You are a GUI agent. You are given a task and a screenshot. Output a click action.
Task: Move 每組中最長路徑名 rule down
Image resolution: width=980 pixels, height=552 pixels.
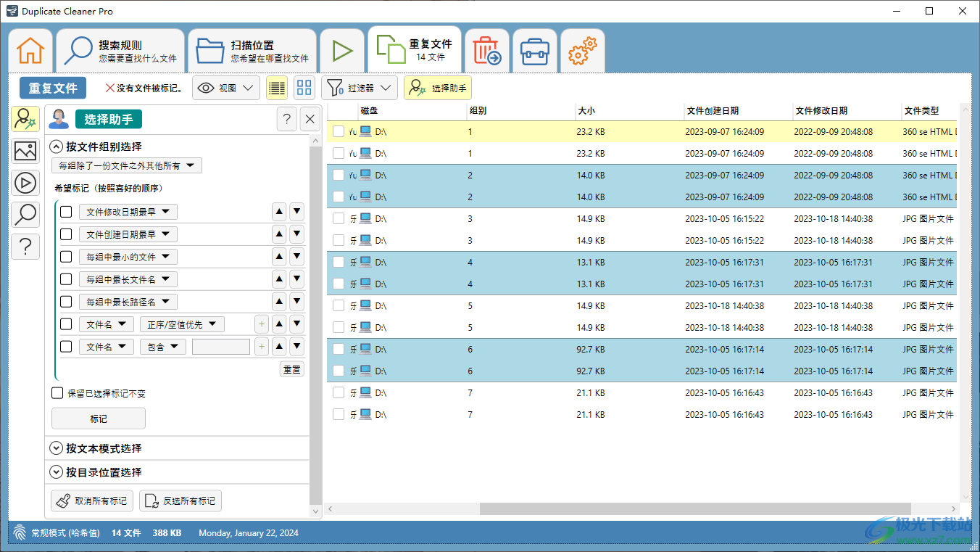tap(296, 302)
